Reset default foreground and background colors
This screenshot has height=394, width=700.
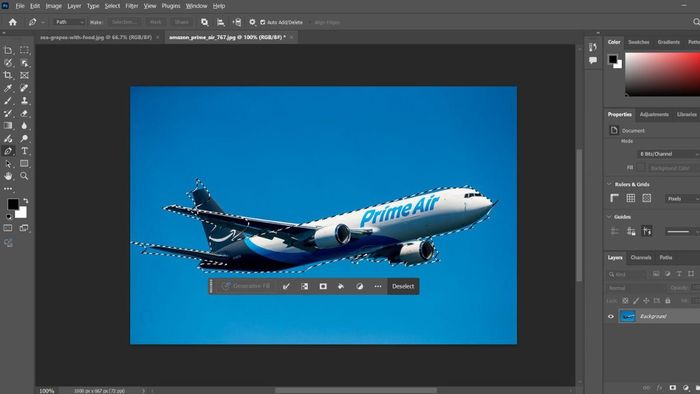pyautogui.click(x=8, y=217)
